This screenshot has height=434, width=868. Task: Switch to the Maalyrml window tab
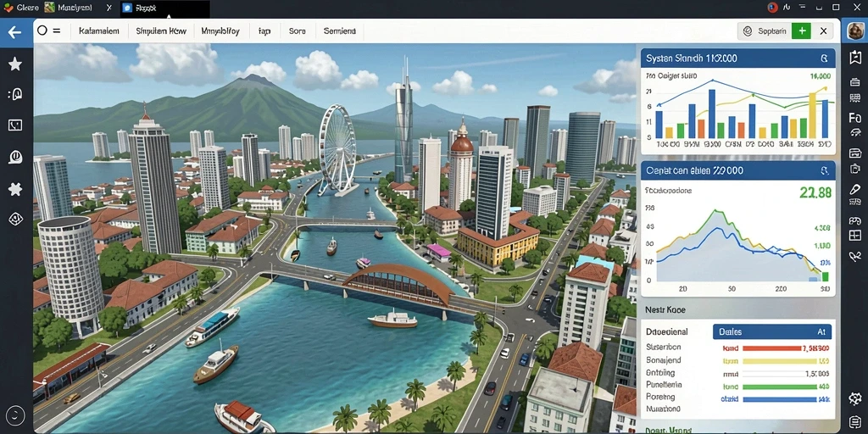tap(70, 8)
